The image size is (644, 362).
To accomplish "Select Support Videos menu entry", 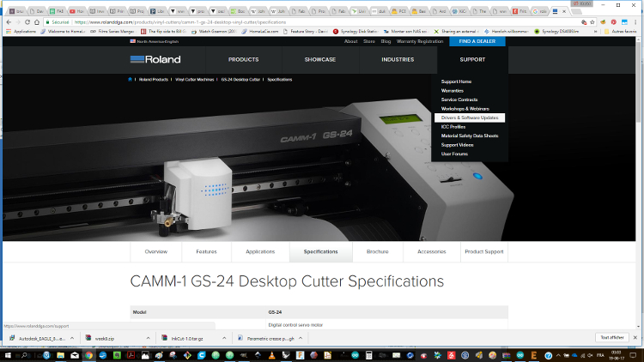I will (x=457, y=145).
